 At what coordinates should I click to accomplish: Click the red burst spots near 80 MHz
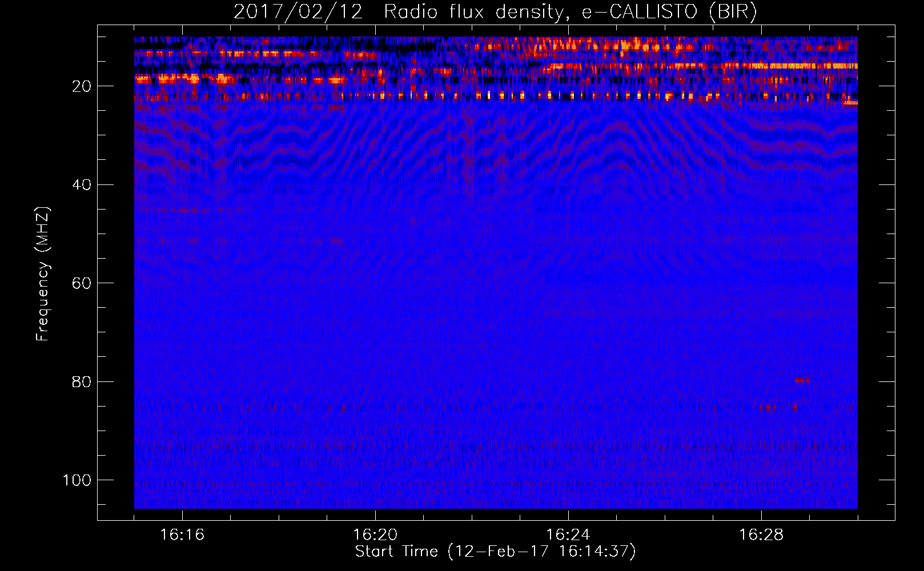pos(802,380)
